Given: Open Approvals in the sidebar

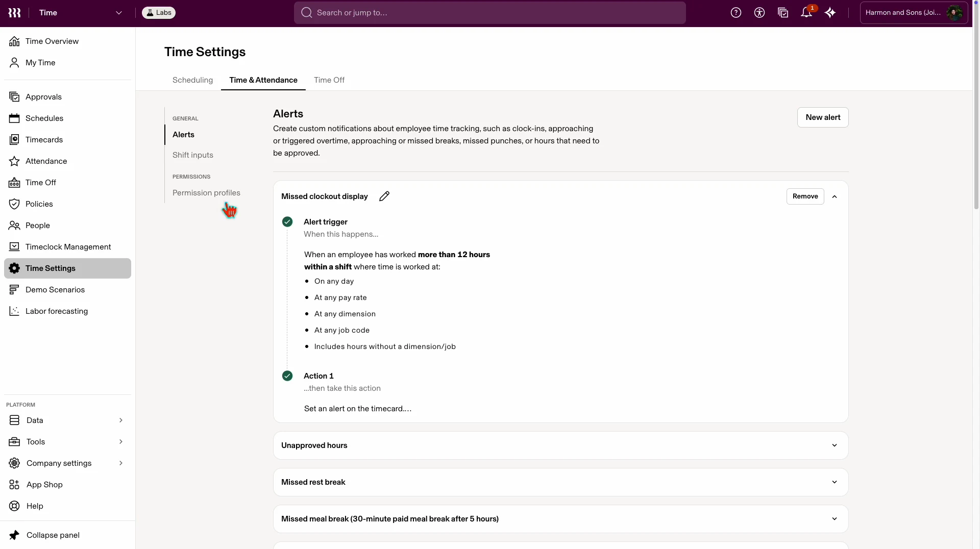Looking at the screenshot, I should click(67, 97).
